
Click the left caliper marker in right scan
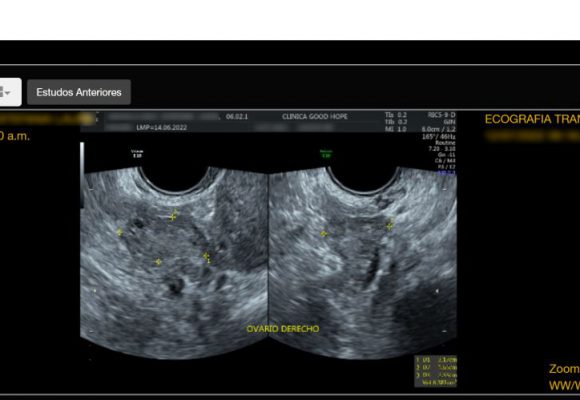pos(324,233)
